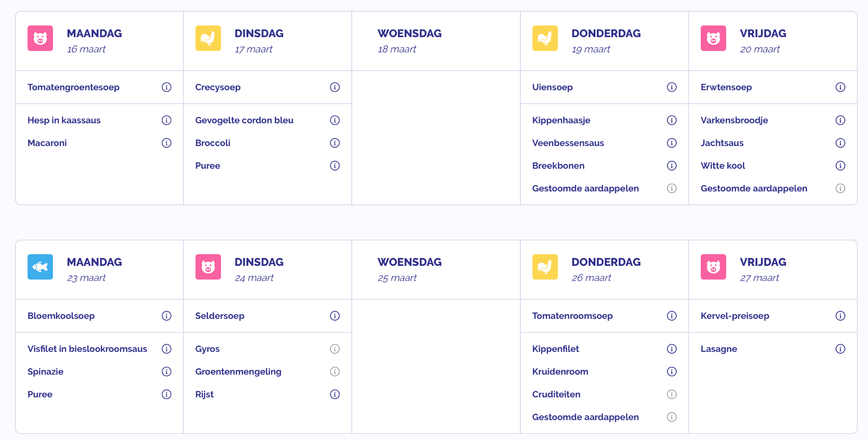The image size is (868, 441).
Task: Show info for Veenbessensaus
Action: (672, 143)
